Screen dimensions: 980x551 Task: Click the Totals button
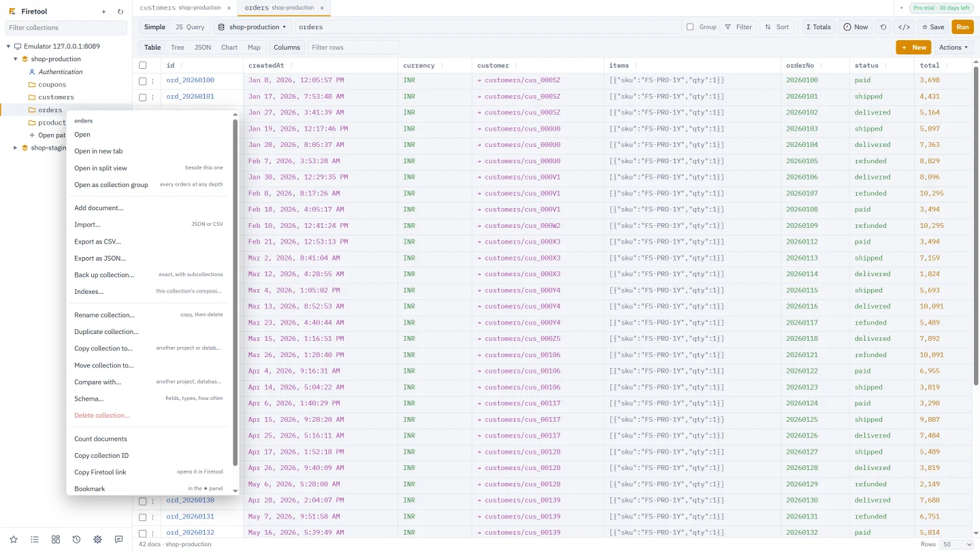tap(819, 27)
